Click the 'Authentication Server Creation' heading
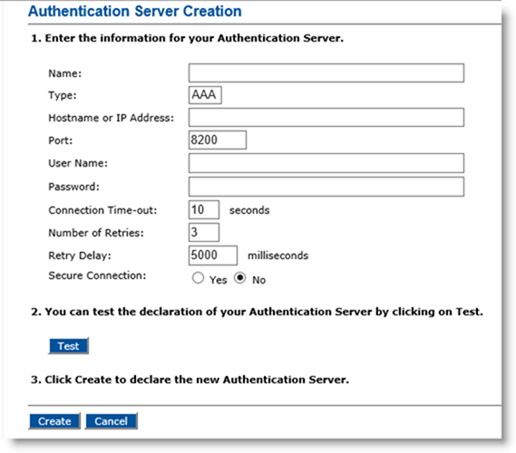This screenshot has height=453, width=516. pos(135,11)
